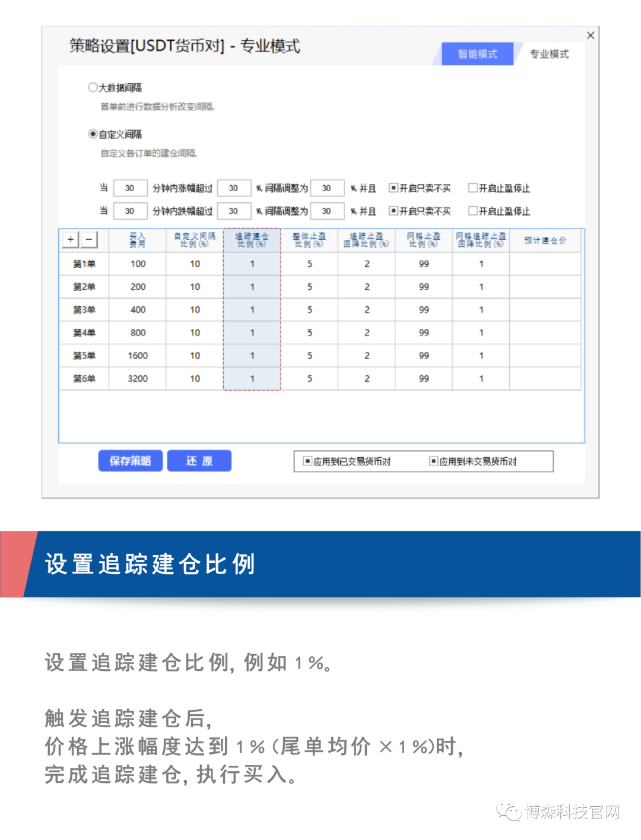641x840 pixels.
Task: Click the 还原 button
Action: [199, 461]
